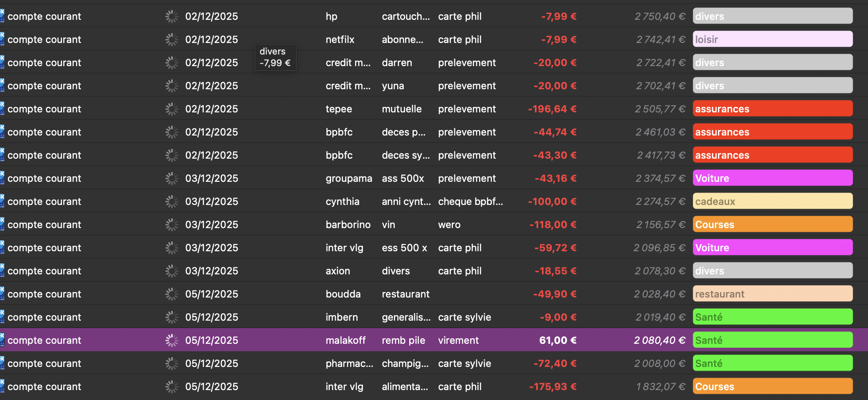Click the status spinner in the selected malakoff row
Viewport: 868px width, 400px height.
point(172,340)
